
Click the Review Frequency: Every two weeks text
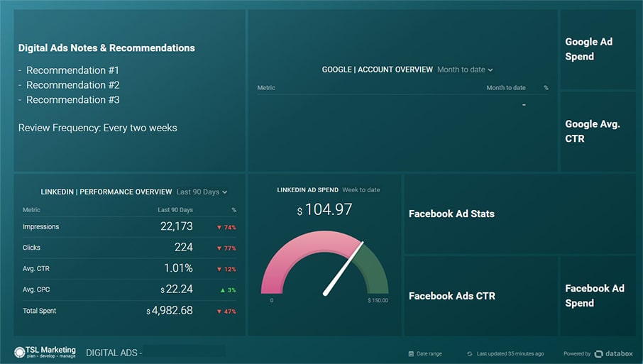(x=98, y=128)
